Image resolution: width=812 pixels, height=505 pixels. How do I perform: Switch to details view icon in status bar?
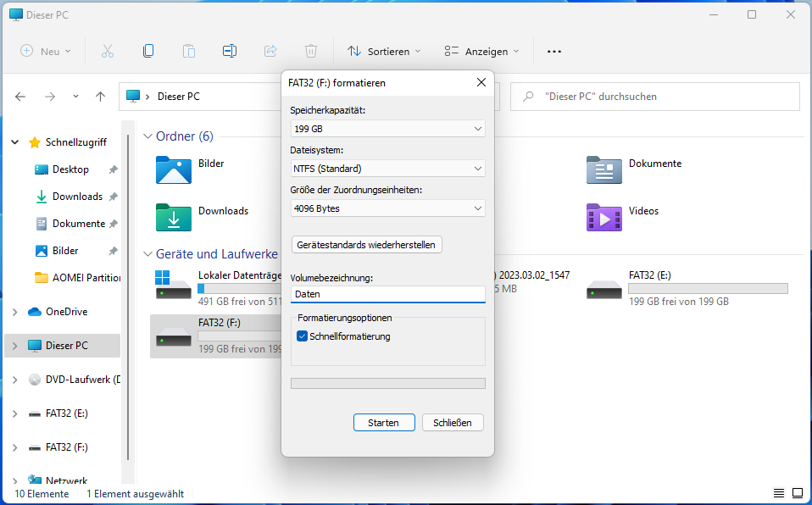[x=779, y=493]
